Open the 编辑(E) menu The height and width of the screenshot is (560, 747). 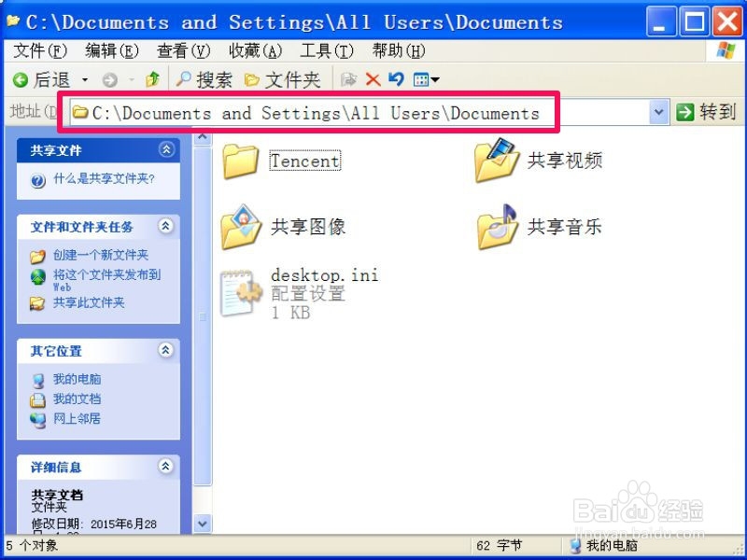112,50
